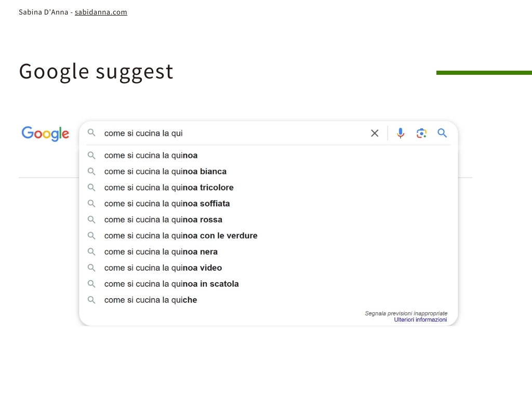This screenshot has height=399, width=532.
Task: Open Google Lens image search icon
Action: pos(421,133)
